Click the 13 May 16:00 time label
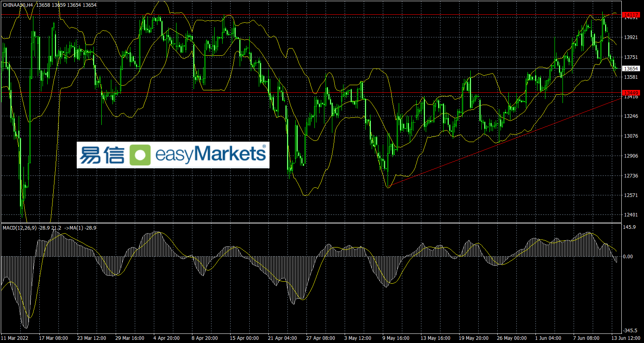The height and width of the screenshot is (343, 644). click(435, 338)
